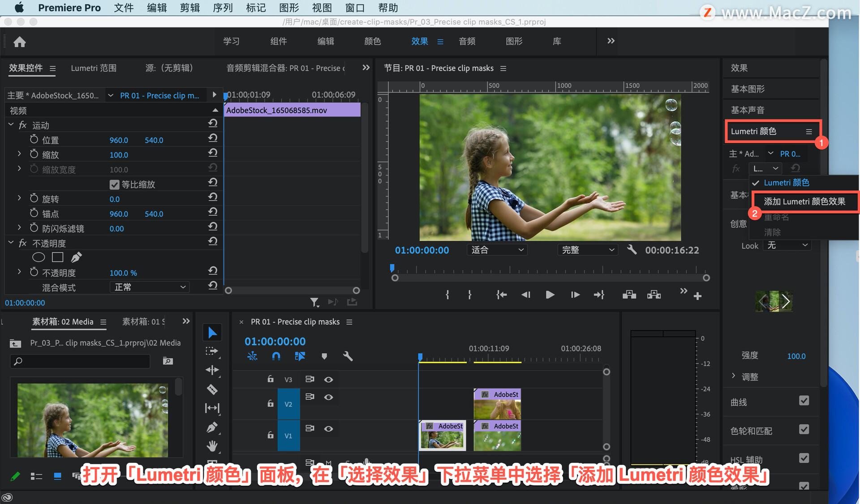The image size is (860, 504).
Task: Open the Button Editor plus icon
Action: click(697, 296)
